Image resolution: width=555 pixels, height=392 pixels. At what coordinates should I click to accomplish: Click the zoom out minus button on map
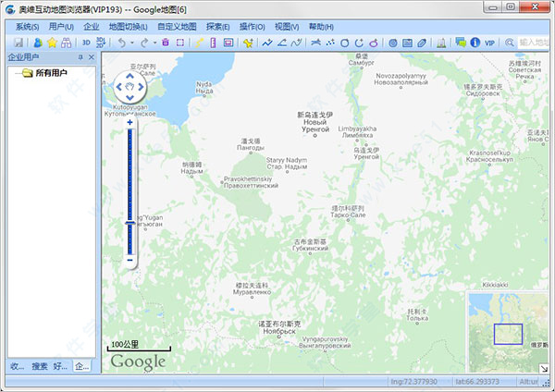[129, 262]
